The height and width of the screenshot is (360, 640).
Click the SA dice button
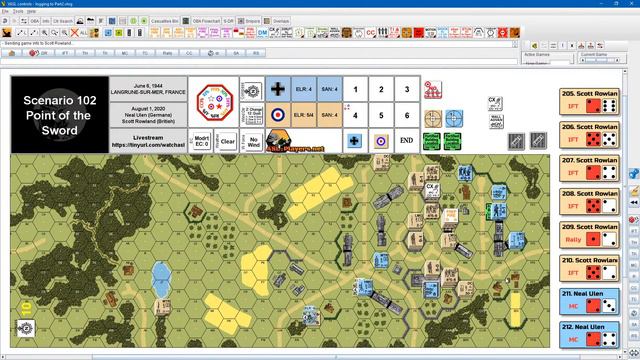pyautogui.click(x=236, y=53)
